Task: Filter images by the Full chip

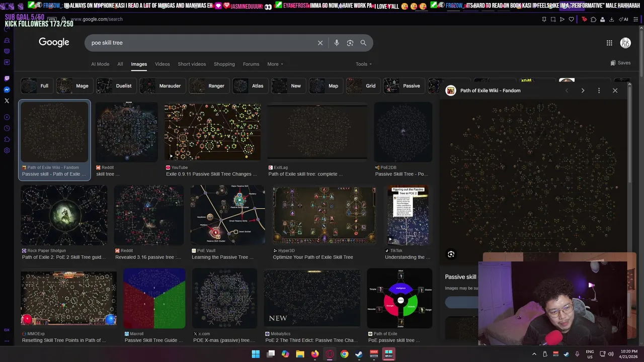Action: coord(37,86)
